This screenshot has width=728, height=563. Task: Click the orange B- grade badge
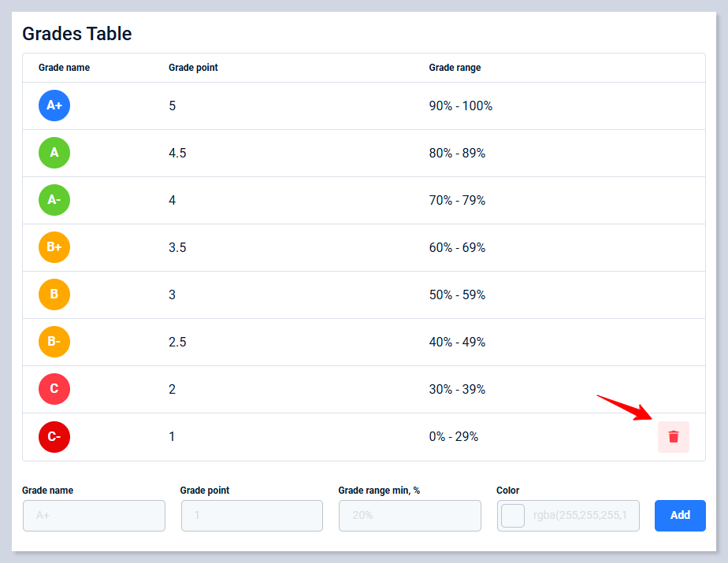click(x=54, y=342)
